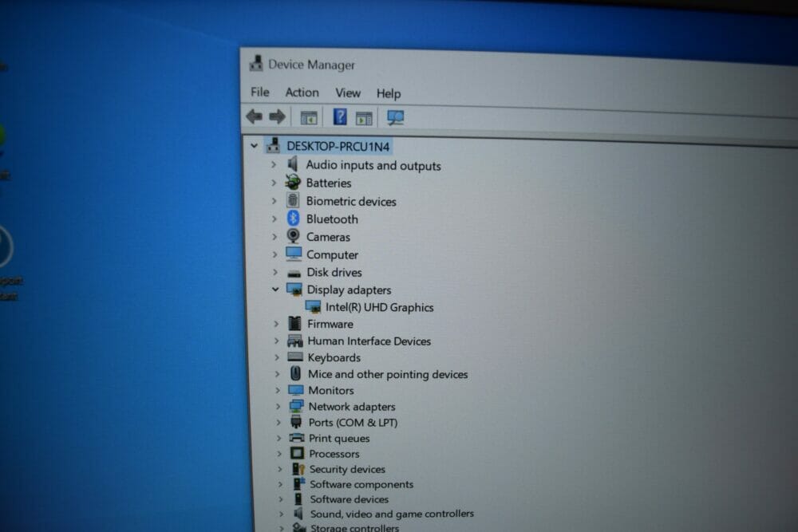
Task: Expand the Keyboards category
Action: tap(277, 357)
